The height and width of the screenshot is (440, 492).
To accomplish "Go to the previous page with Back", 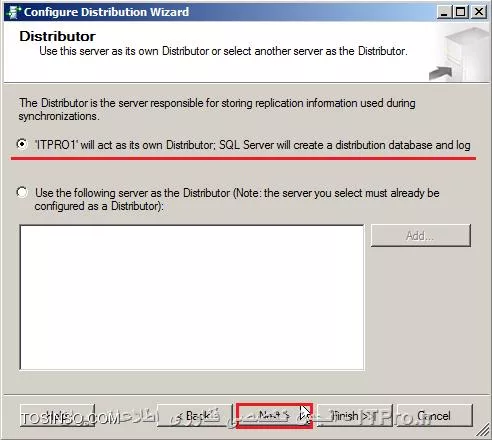I will click(195, 415).
